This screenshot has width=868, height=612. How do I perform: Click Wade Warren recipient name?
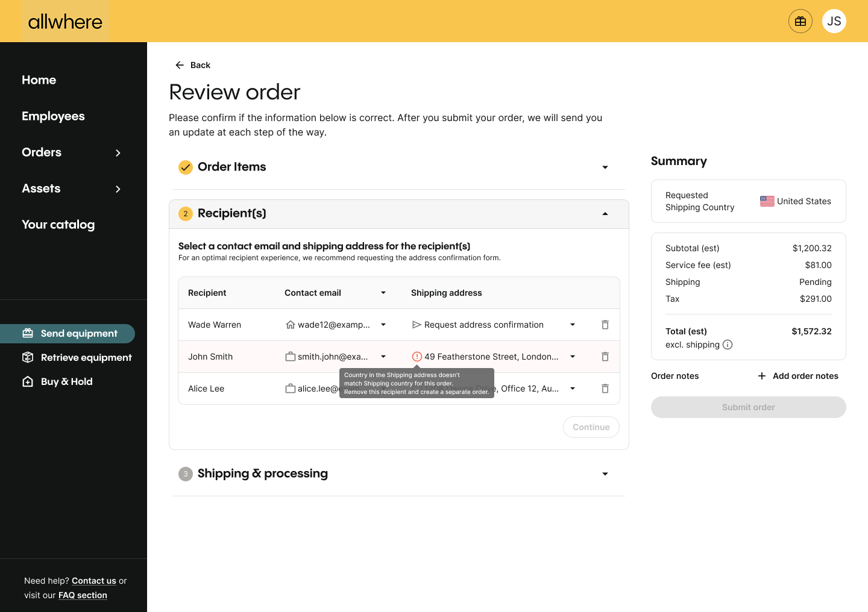[215, 325]
